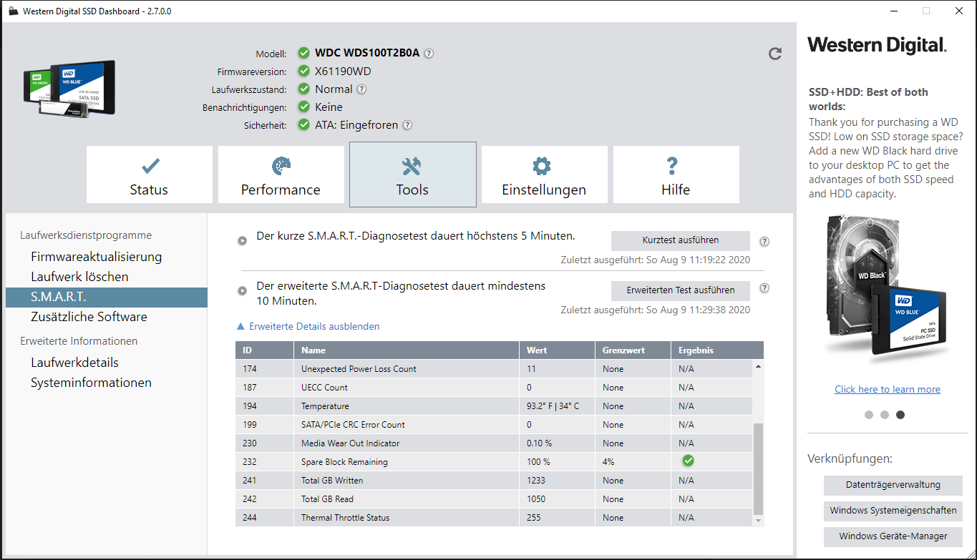The image size is (977, 560).
Task: Select Media Wear Out Indicator row
Action: [494, 443]
